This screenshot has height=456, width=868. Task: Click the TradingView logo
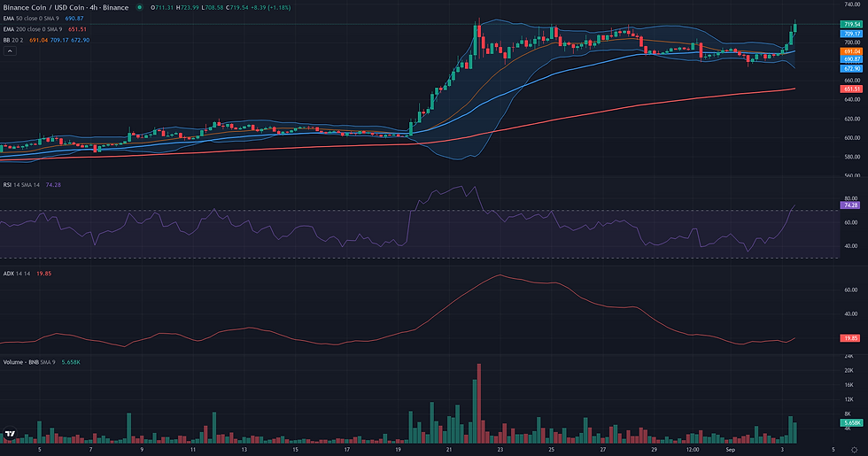(x=10, y=434)
